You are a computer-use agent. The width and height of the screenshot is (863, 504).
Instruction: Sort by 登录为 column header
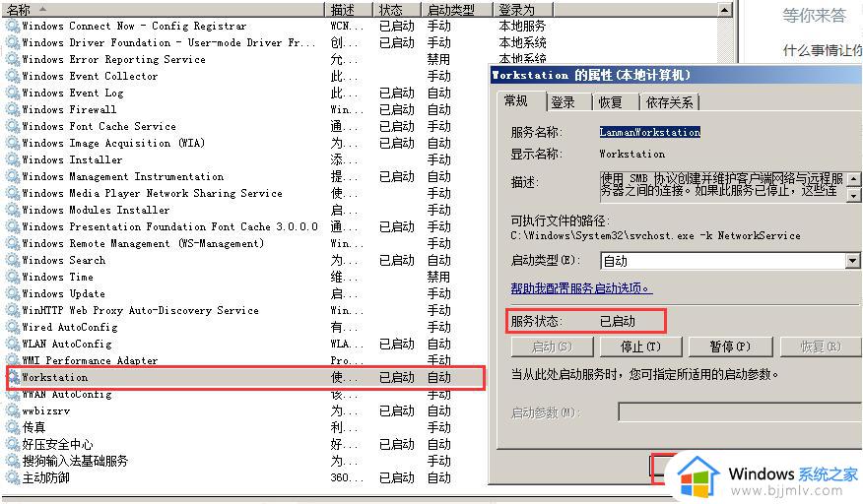pyautogui.click(x=522, y=10)
